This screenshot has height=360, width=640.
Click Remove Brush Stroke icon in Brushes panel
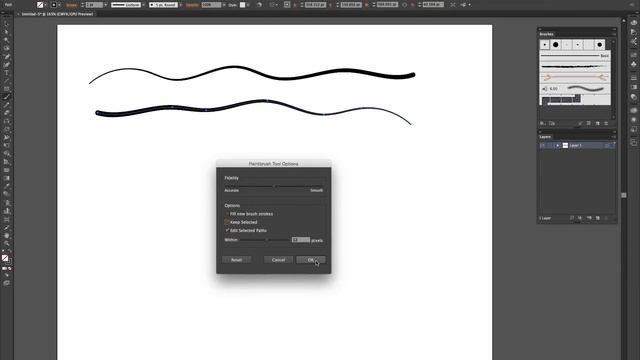(x=580, y=123)
